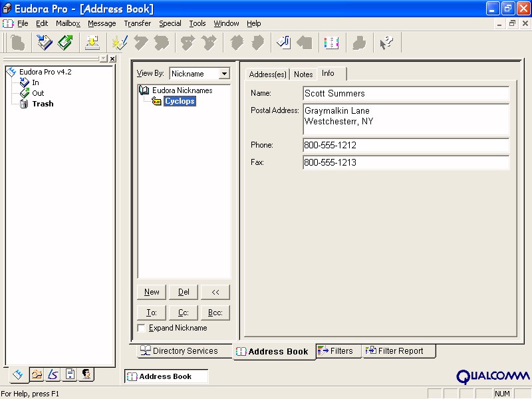Open the Edit menu
532x399 pixels.
click(x=42, y=23)
